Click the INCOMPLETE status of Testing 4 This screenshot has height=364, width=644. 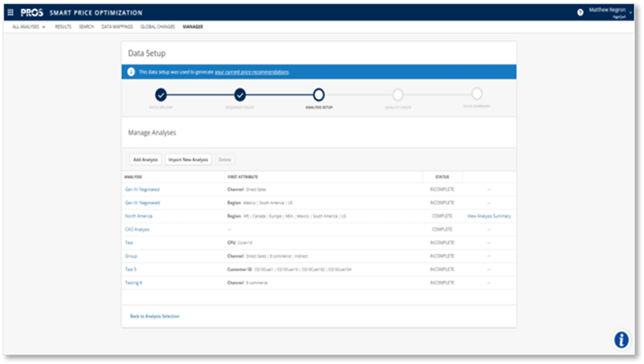(x=442, y=283)
